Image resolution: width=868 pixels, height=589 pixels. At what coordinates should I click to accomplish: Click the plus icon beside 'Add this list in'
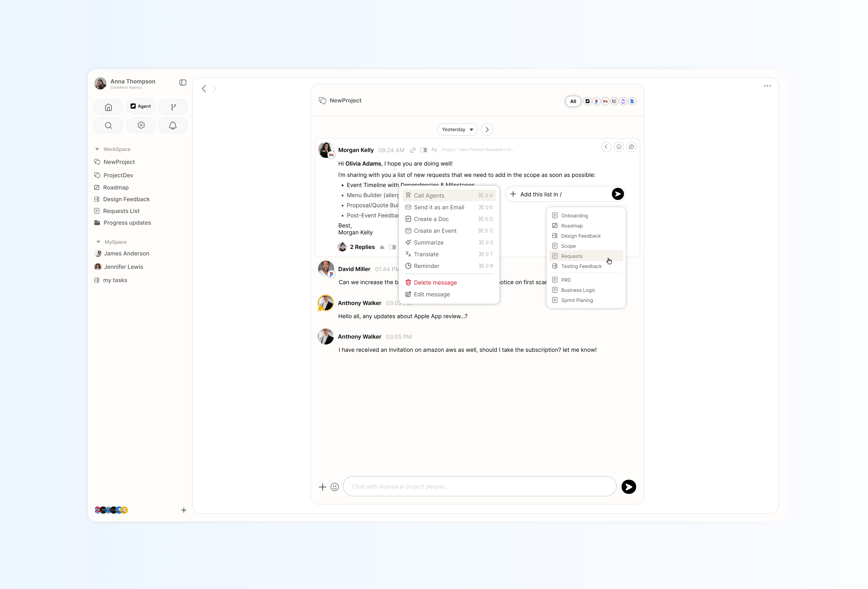[513, 194]
